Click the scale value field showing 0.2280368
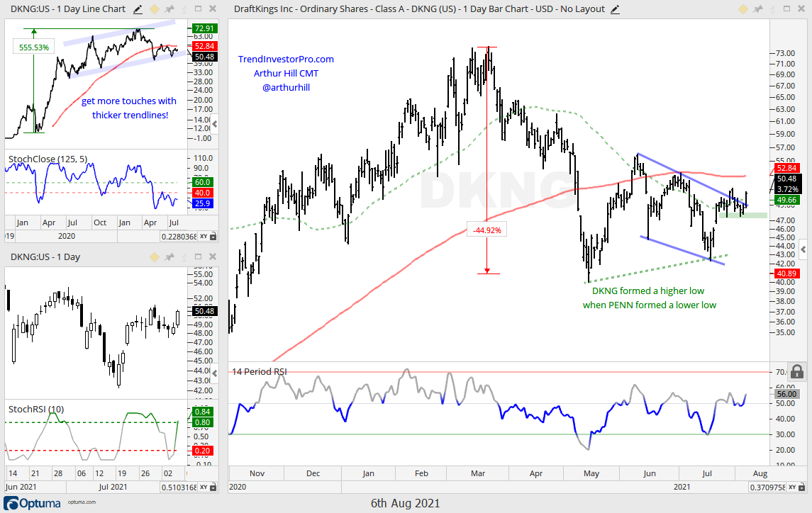The image size is (812, 513). click(x=179, y=237)
